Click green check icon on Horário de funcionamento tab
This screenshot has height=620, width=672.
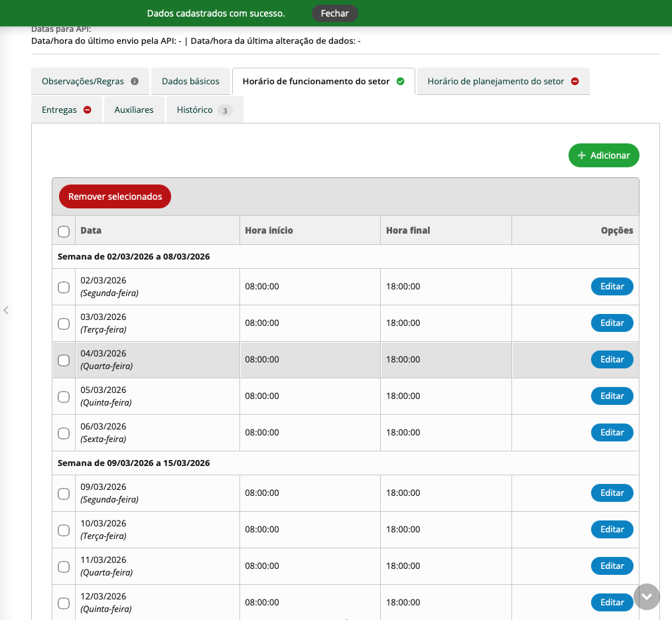click(x=400, y=82)
